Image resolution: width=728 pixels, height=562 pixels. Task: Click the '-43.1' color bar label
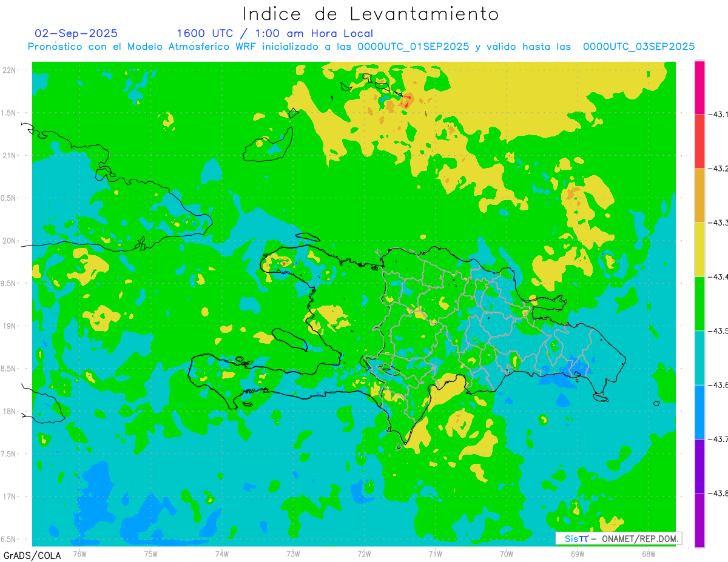[718, 114]
